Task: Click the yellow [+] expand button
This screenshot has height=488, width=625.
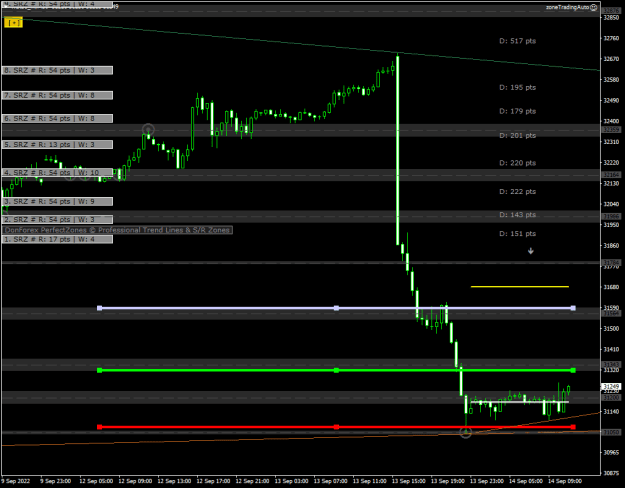Action: (13, 23)
